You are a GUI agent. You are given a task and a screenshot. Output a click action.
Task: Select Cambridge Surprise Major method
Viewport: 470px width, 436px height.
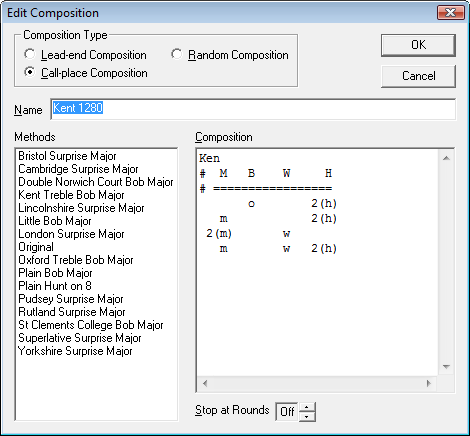pyautogui.click(x=78, y=169)
